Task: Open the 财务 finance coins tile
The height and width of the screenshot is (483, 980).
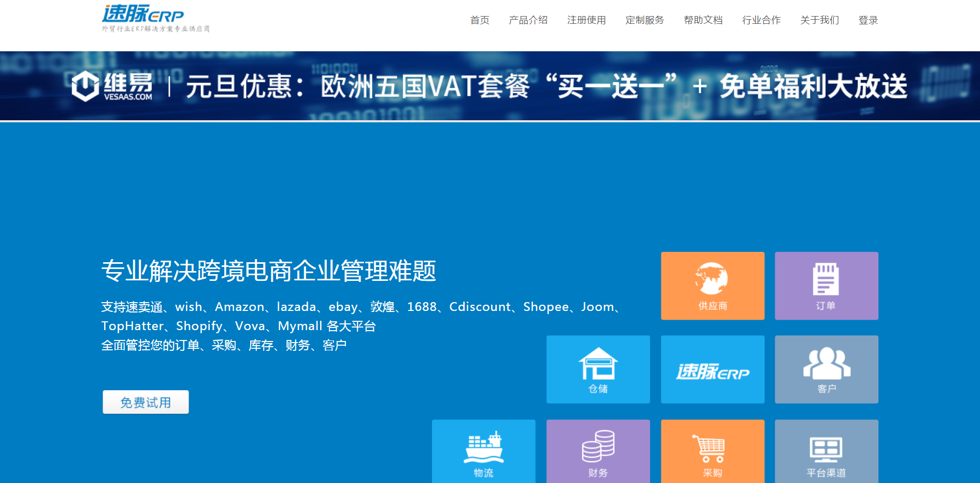Action: point(598,451)
